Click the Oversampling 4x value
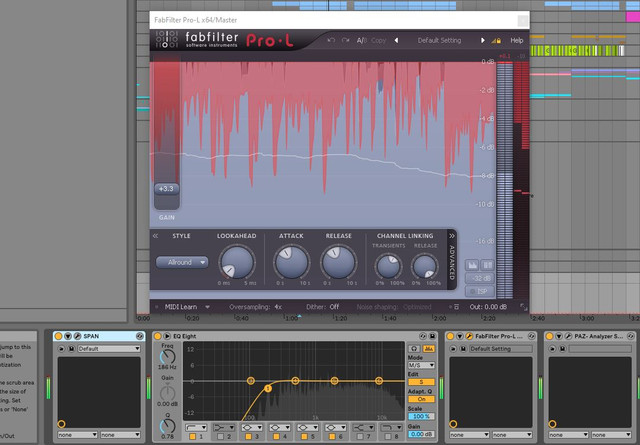Screen dimensions: 640x445 (278, 307)
